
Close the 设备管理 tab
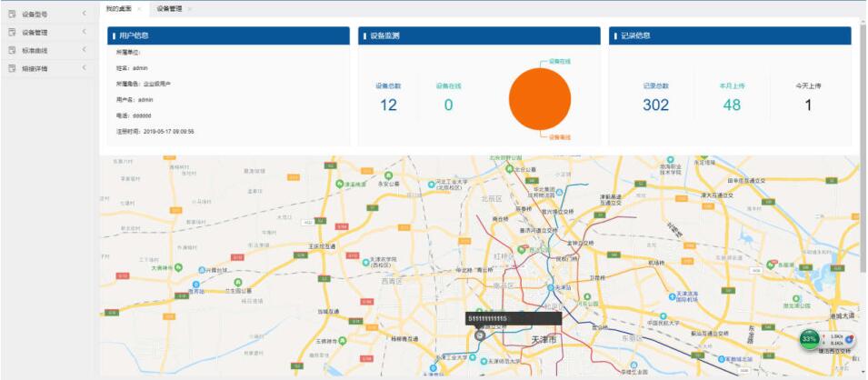[x=190, y=8]
